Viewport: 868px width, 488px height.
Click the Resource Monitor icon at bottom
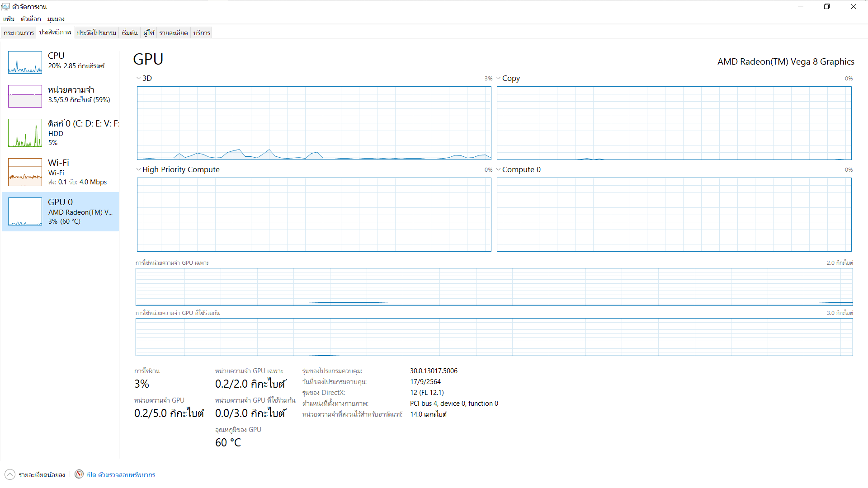79,474
